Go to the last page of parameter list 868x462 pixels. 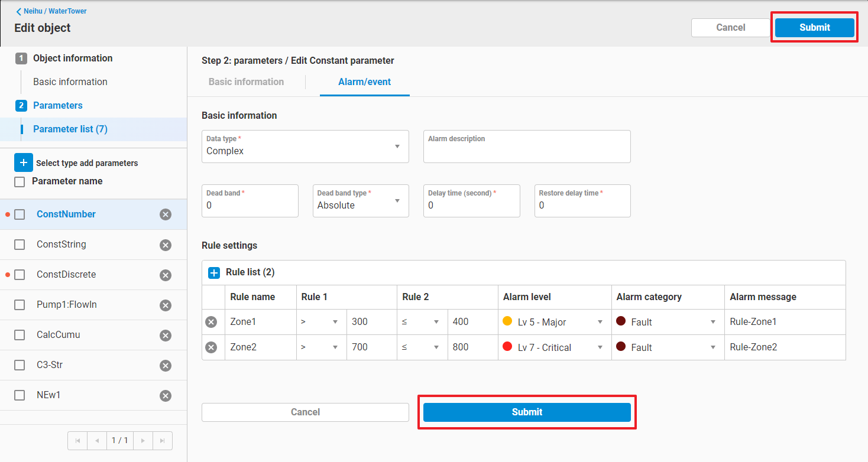click(x=163, y=441)
